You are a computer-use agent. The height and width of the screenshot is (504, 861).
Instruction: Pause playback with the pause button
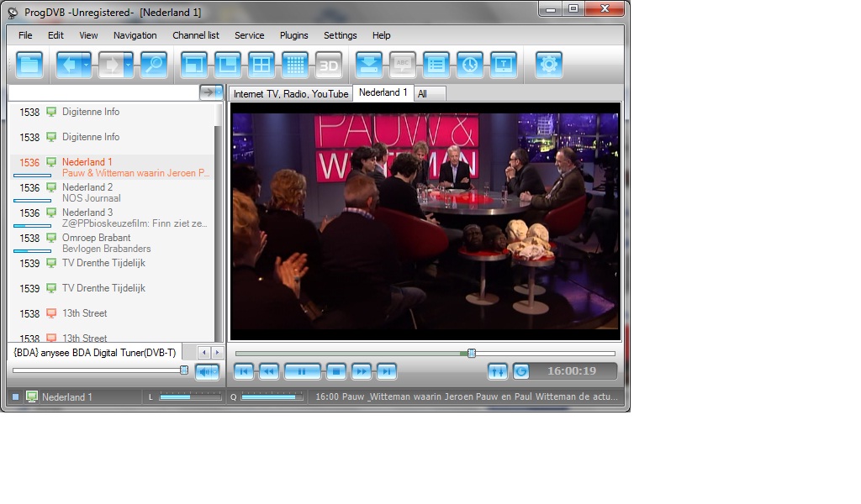302,371
